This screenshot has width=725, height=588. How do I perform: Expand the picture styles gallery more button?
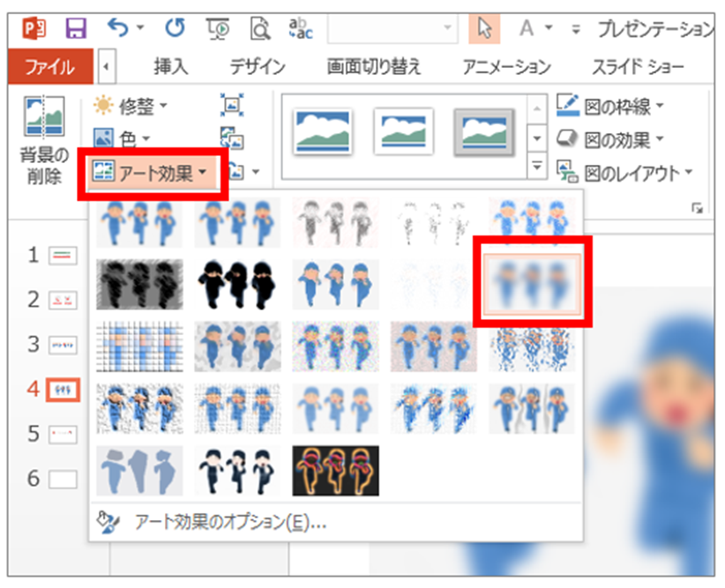537,166
